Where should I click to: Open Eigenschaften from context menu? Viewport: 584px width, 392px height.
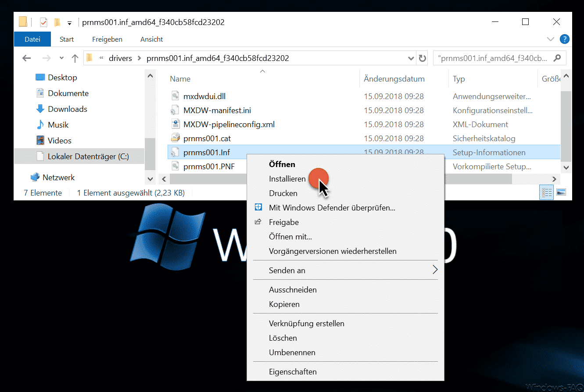293,372
